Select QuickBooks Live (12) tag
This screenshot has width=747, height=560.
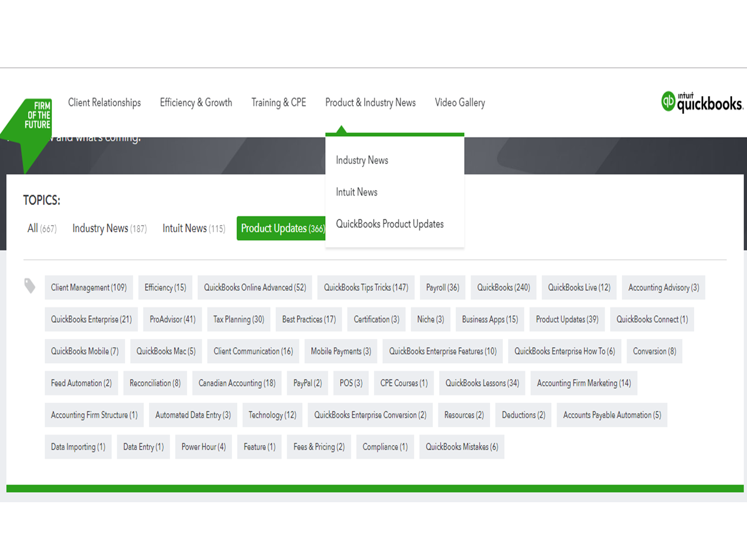point(579,288)
